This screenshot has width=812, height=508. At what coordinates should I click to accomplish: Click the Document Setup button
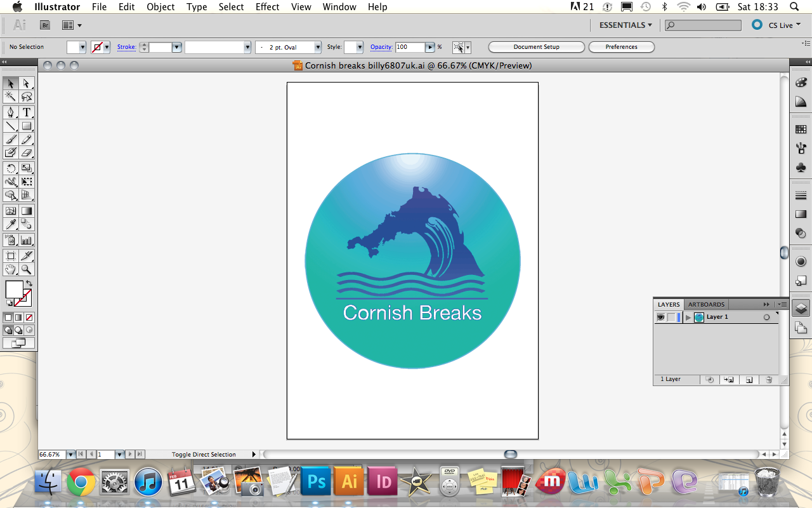click(x=537, y=47)
